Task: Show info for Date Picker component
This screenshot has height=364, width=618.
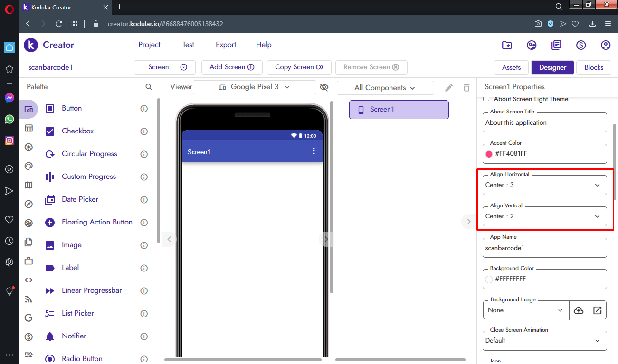Action: (144, 200)
